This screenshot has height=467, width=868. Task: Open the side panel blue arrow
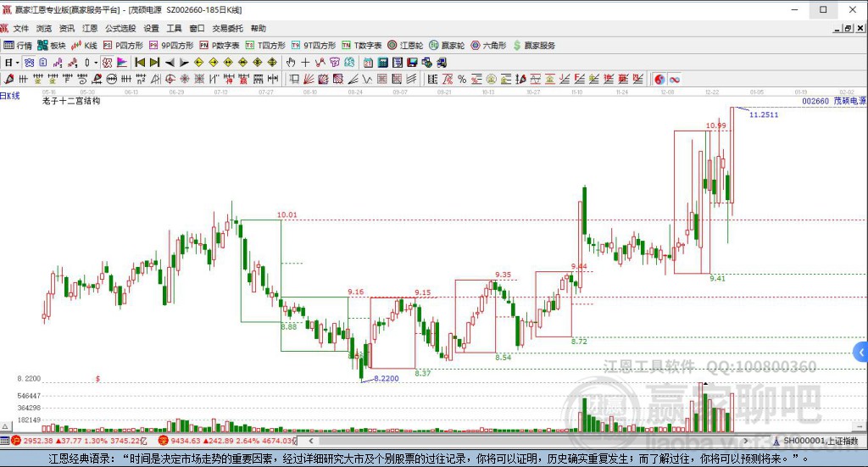tap(861, 352)
